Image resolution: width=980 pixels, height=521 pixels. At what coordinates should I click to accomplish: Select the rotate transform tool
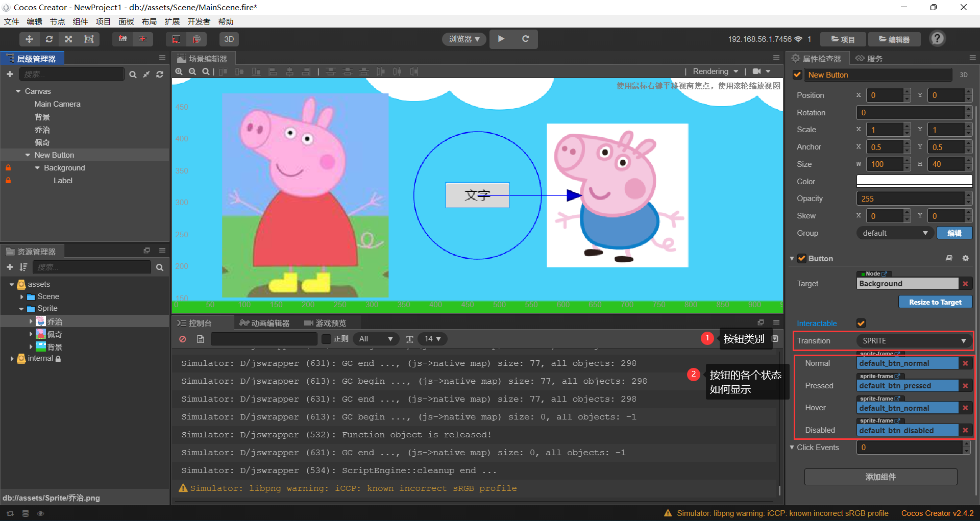tap(49, 39)
